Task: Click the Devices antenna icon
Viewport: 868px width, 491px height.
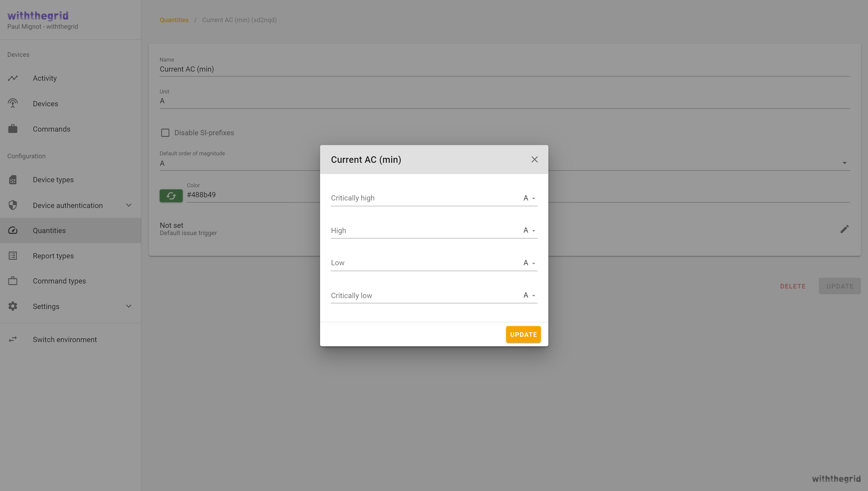Action: click(x=13, y=104)
